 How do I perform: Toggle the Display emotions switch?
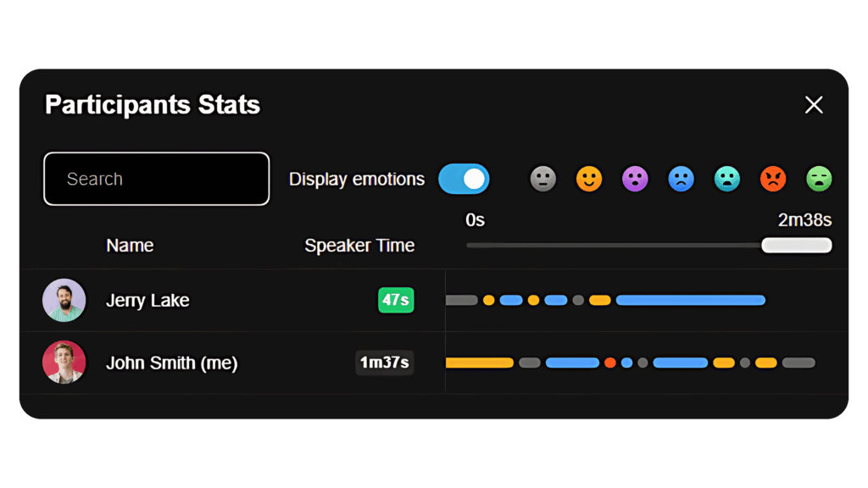click(x=464, y=179)
